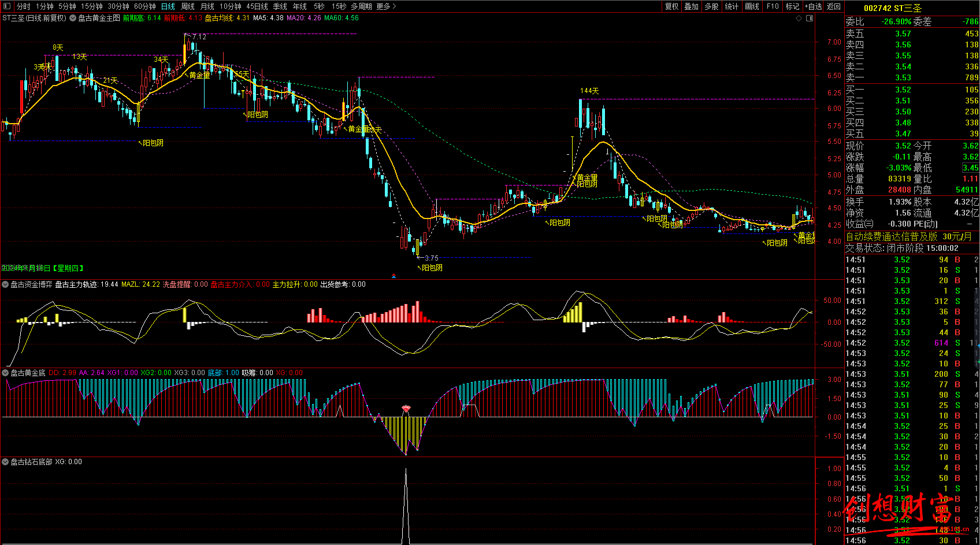The height and width of the screenshot is (545, 980).
Task: Select the 1分钟 period
Action: click(44, 6)
